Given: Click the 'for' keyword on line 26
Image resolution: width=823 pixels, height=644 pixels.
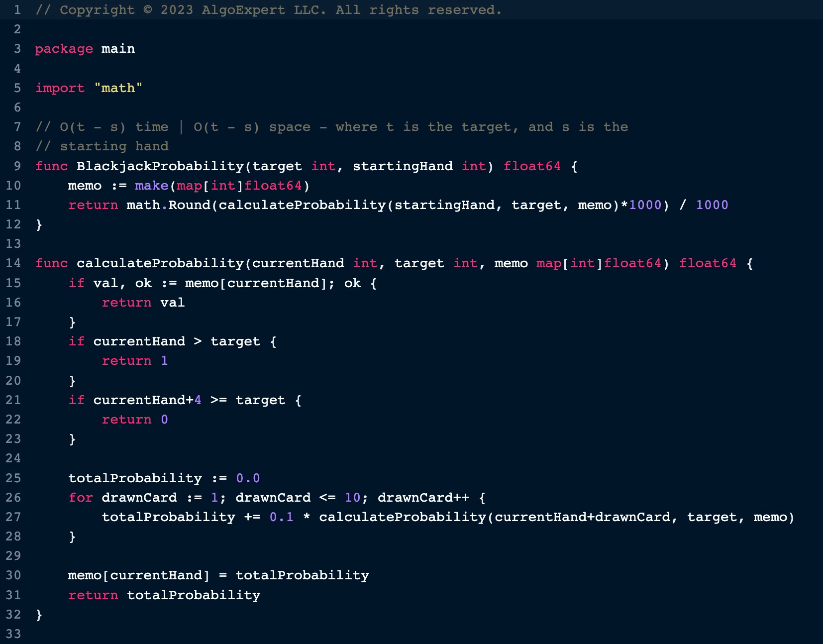Looking at the screenshot, I should pyautogui.click(x=81, y=498).
